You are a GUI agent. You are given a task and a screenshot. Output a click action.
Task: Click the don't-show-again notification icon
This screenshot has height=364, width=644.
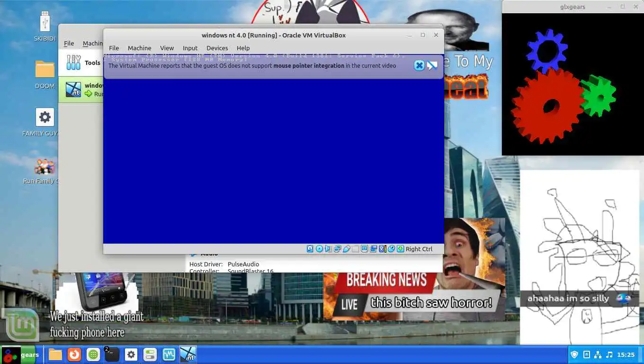pyautogui.click(x=432, y=65)
